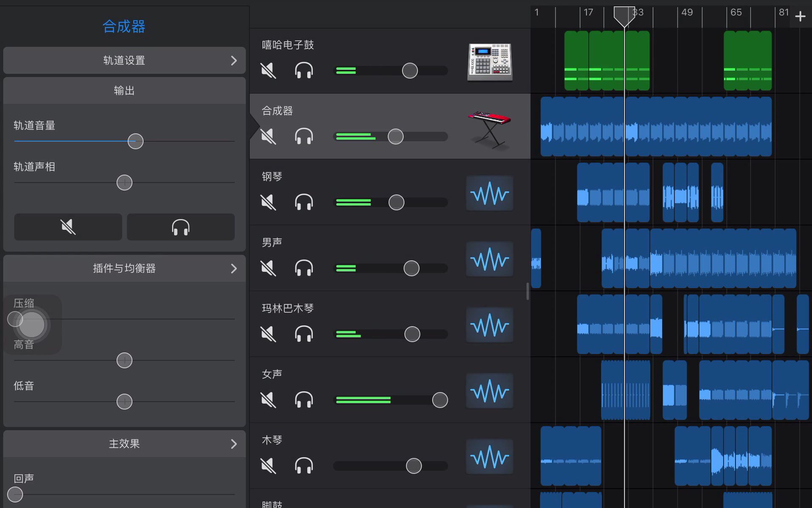Image resolution: width=812 pixels, height=508 pixels.
Task: Click bar 49 on the timeline ruler
Action: [687, 12]
